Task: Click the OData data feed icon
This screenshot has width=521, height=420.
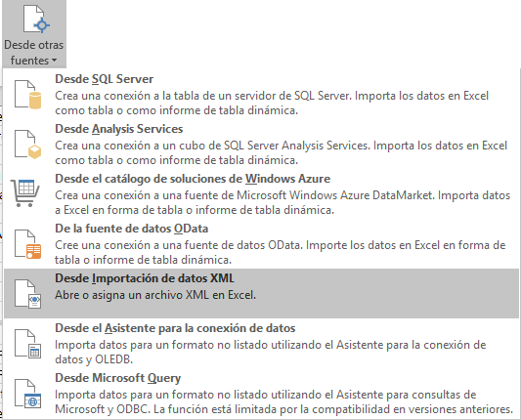Action: (x=27, y=244)
